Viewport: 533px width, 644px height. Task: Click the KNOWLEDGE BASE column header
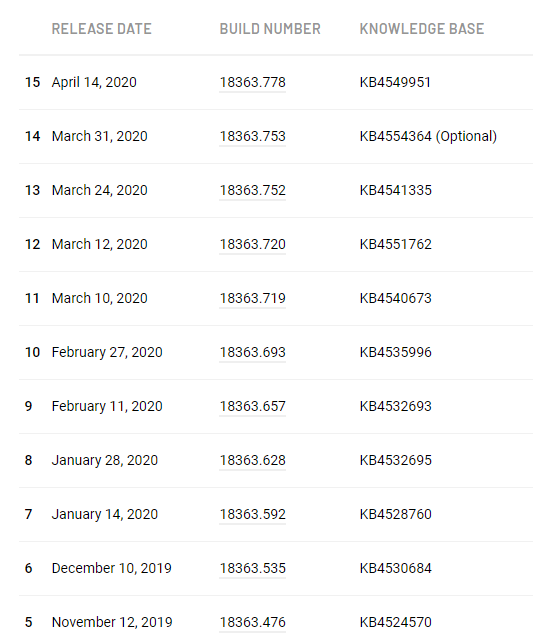click(x=422, y=29)
